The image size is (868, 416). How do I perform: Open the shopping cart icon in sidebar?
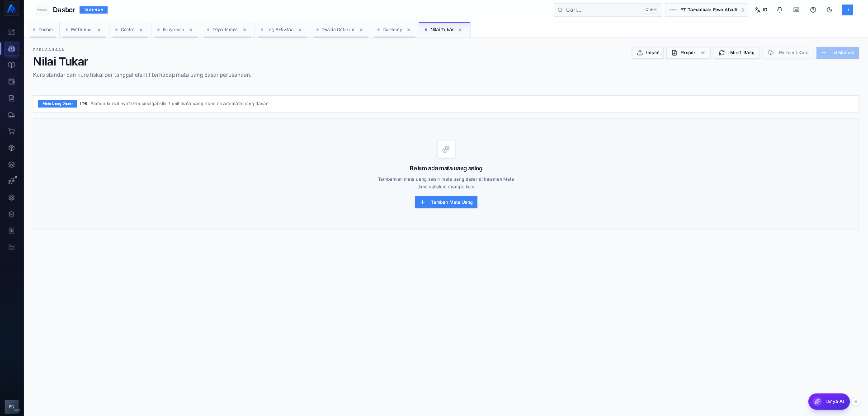pos(12,131)
